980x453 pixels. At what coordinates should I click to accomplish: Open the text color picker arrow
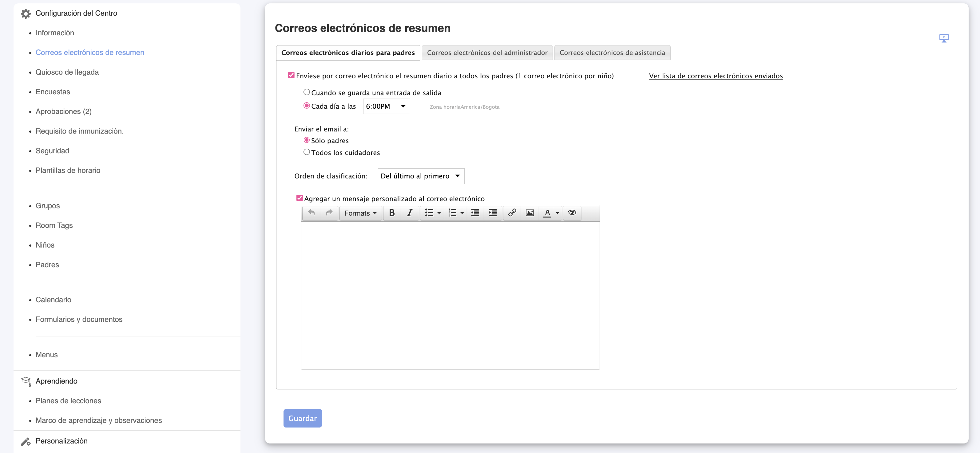(557, 213)
